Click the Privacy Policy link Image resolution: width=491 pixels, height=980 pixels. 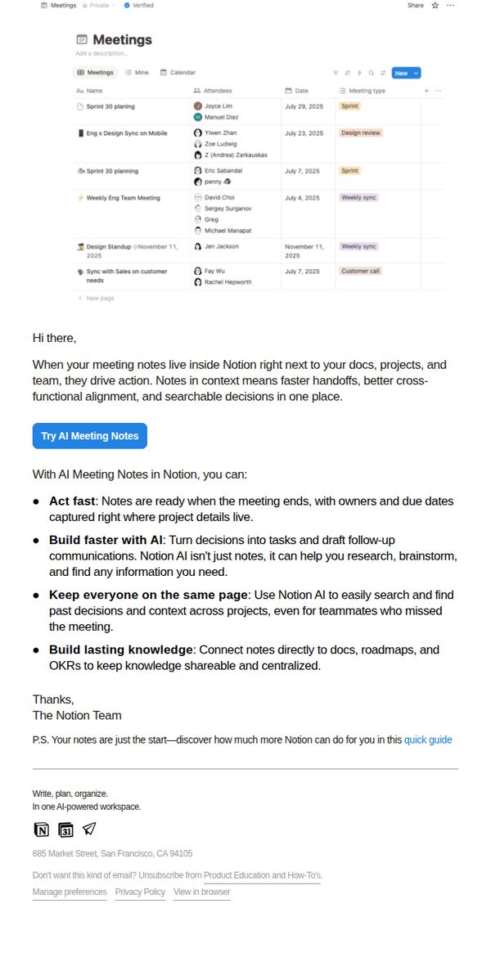coord(140,892)
